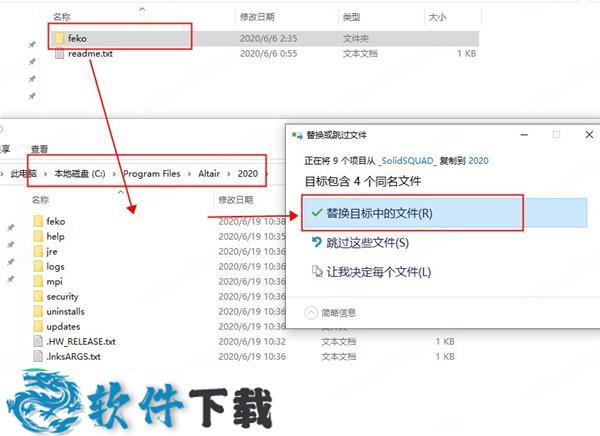
Task: Navigate to 本地磁盘 (C:) breadcrumb
Action: pos(80,174)
